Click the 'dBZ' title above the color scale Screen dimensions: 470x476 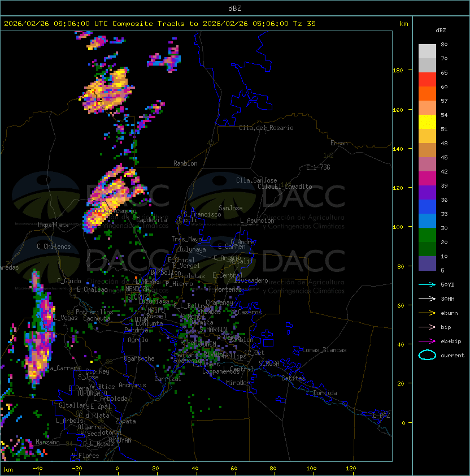[441, 31]
